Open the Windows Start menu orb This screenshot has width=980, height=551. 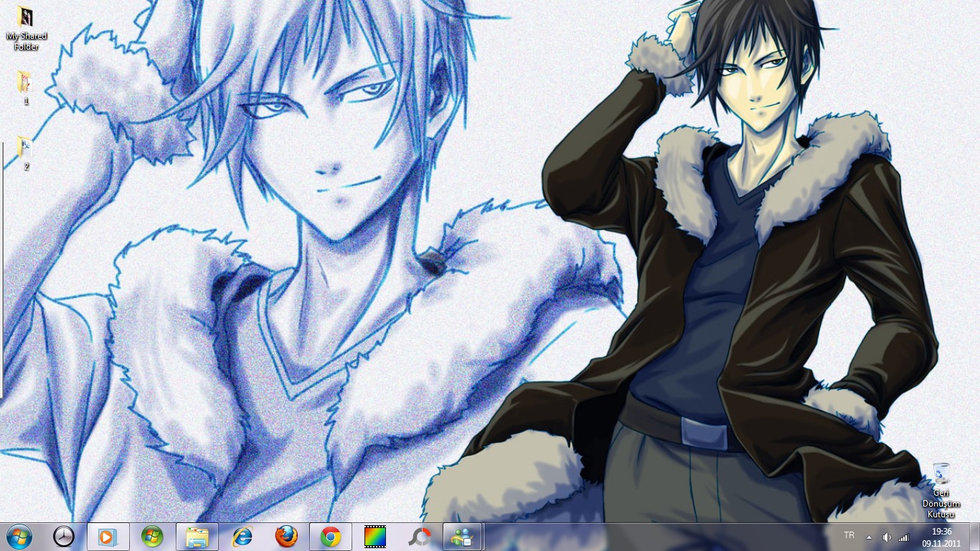19,537
